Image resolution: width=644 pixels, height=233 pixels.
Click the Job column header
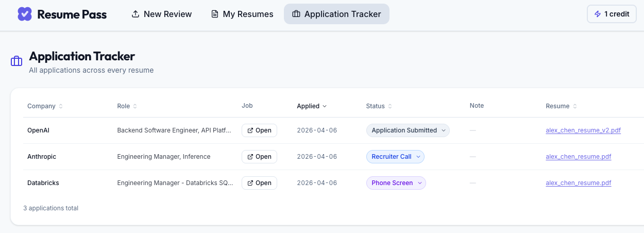247,106
